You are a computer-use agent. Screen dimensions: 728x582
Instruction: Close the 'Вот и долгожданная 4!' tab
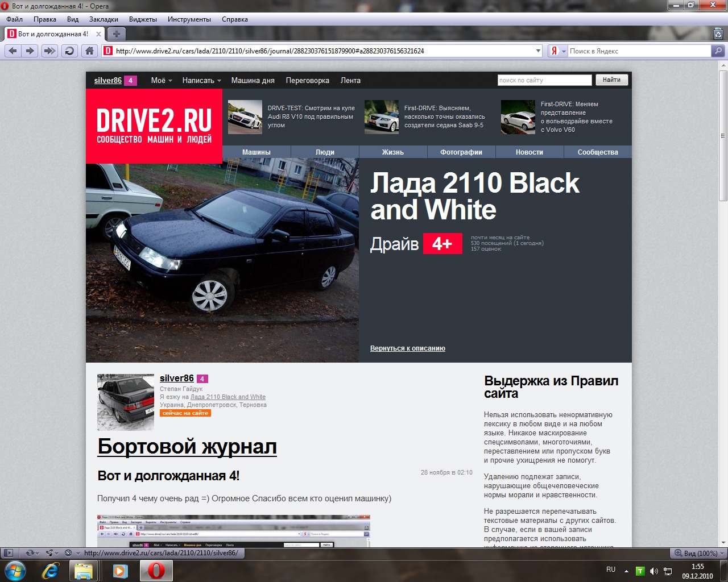(x=98, y=34)
